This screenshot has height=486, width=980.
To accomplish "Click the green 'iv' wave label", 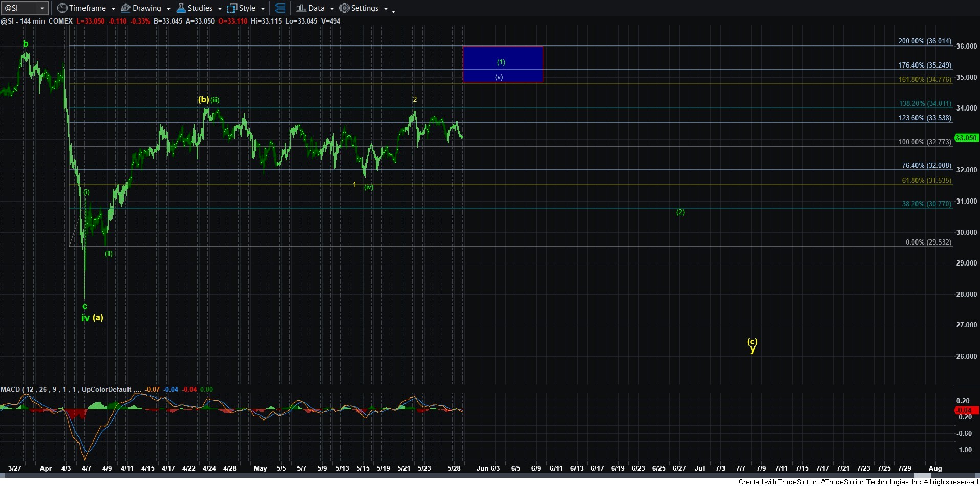I will 86,318.
